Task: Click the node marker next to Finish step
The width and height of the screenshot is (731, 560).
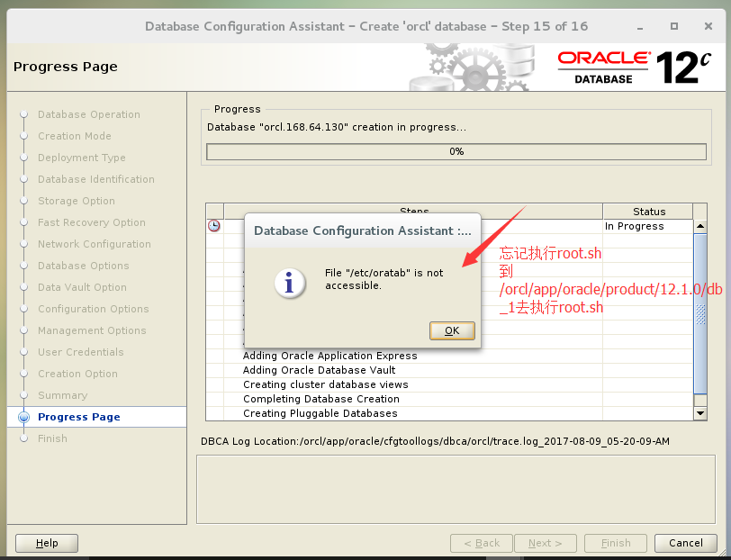Action: pyautogui.click(x=25, y=438)
